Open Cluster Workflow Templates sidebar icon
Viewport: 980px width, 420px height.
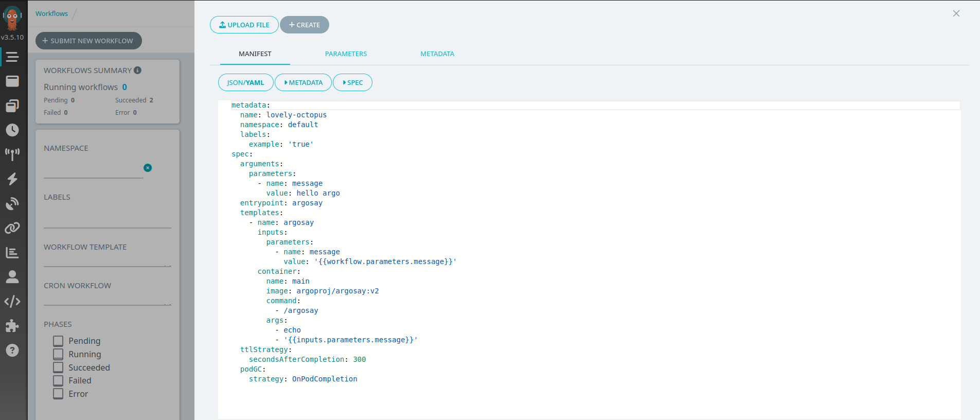(x=12, y=106)
